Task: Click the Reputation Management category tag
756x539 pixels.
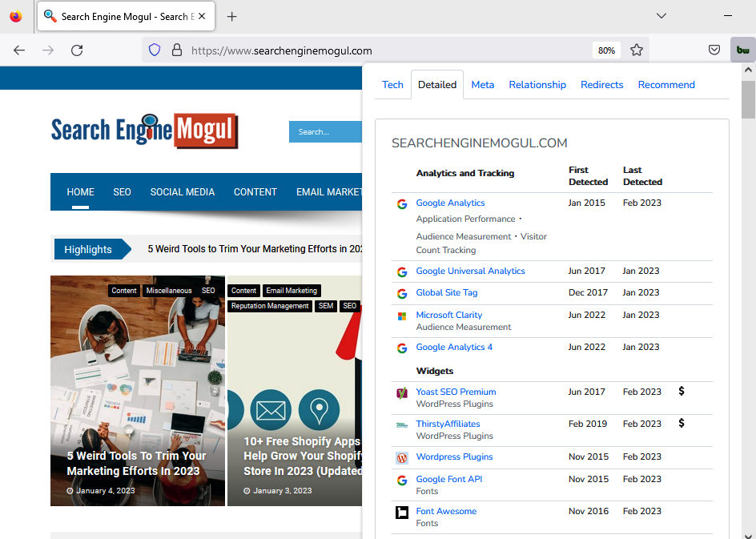Action: [270, 306]
